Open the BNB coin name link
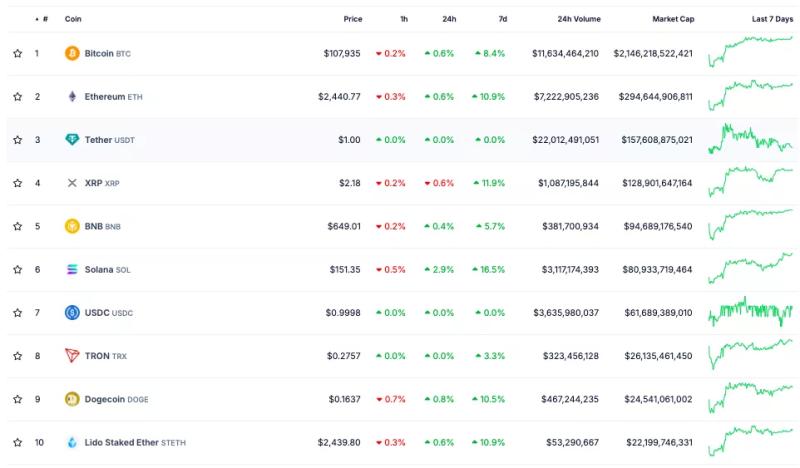The height and width of the screenshot is (468, 800). (102, 226)
